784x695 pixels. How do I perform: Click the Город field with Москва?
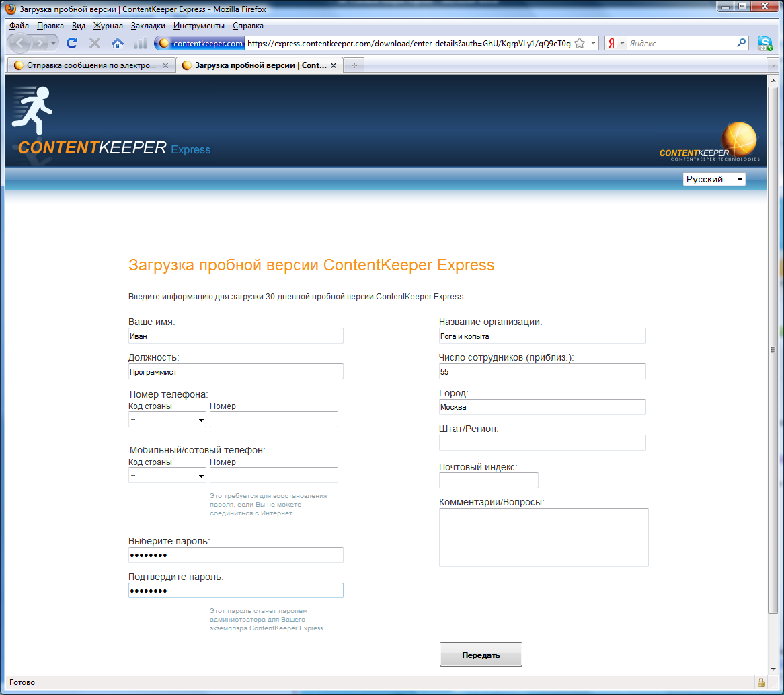pyautogui.click(x=542, y=407)
